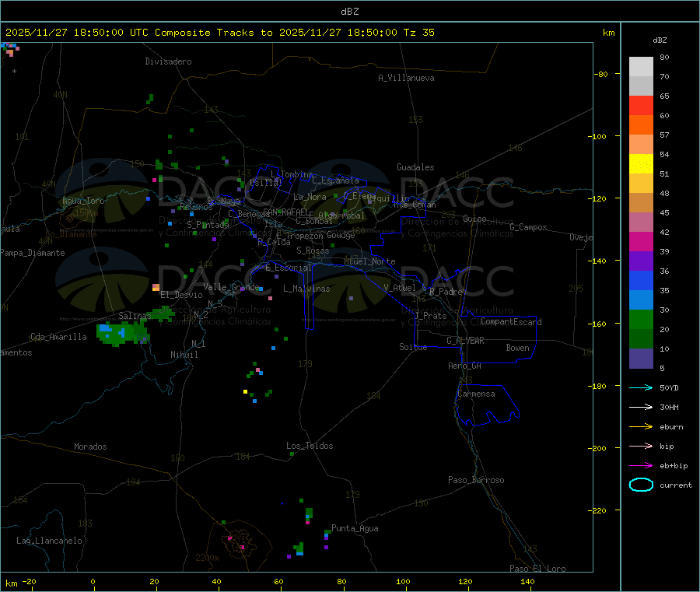Click the Bowen map label
Image resolution: width=700 pixels, height=592 pixels.
tap(517, 348)
